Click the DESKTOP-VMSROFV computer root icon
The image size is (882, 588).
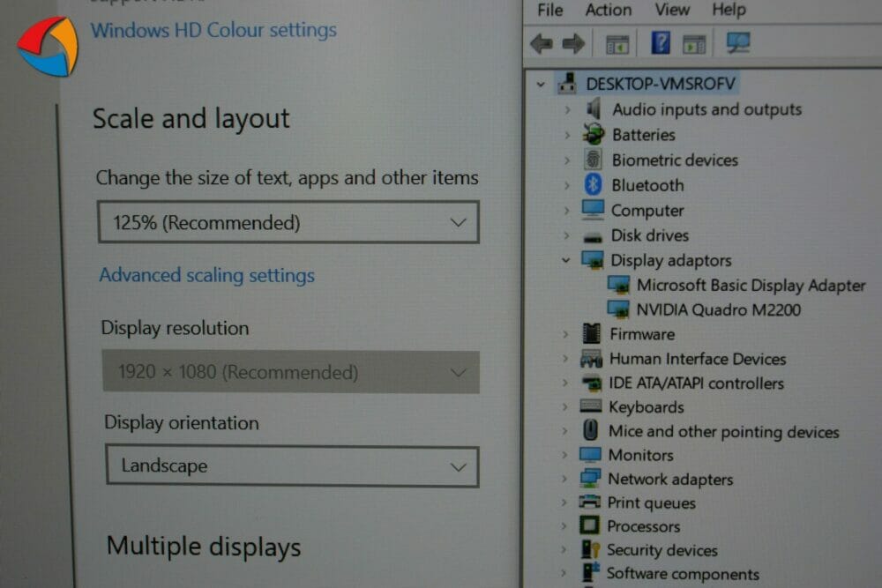567,83
